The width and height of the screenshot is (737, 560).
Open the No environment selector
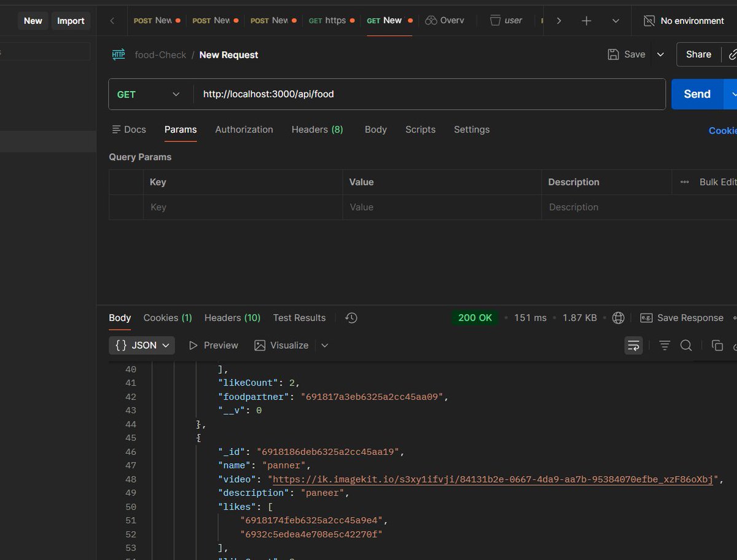point(684,21)
